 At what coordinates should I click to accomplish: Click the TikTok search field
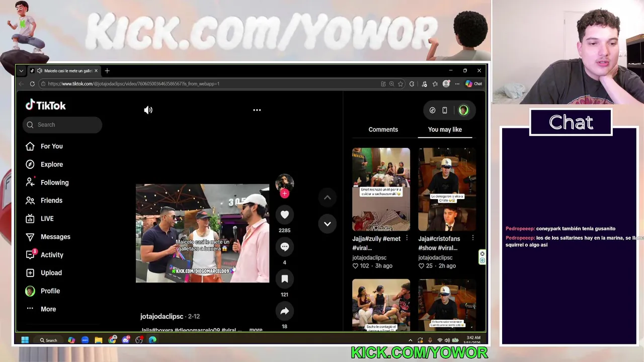click(62, 125)
